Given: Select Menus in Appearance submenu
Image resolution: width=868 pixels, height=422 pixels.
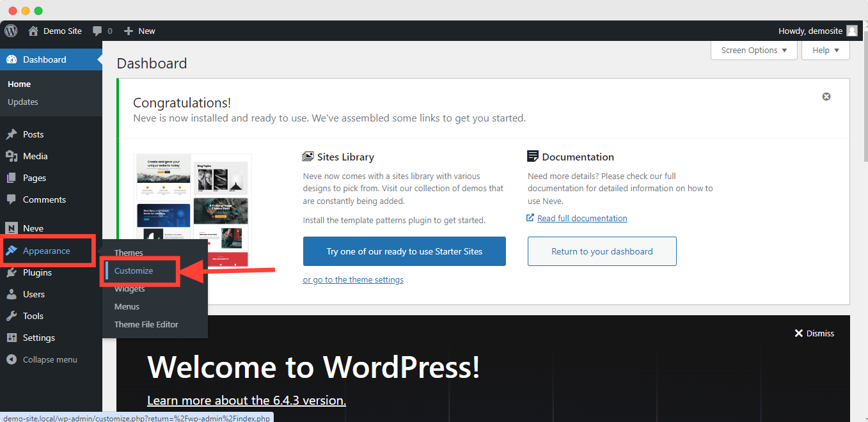Looking at the screenshot, I should click(127, 306).
